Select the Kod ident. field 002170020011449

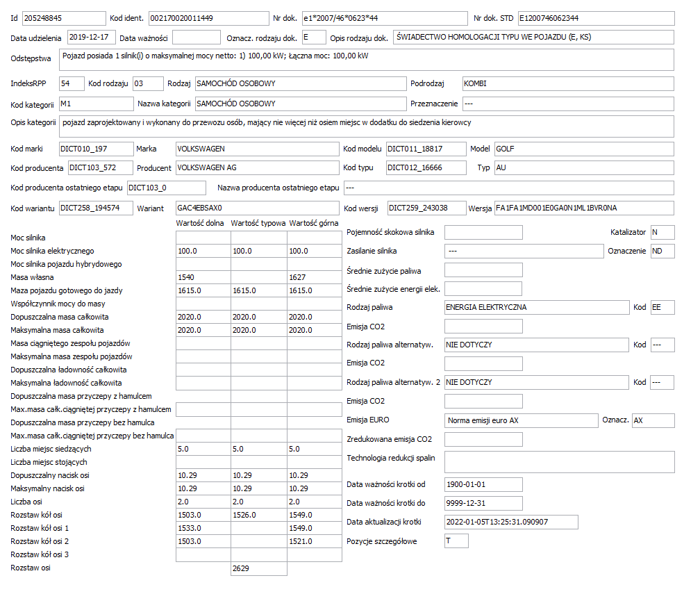209,18
